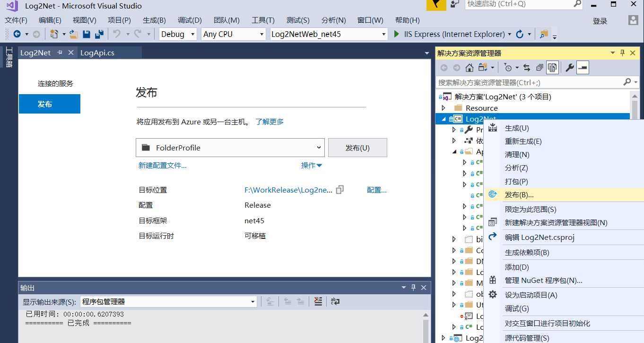Open the Solution Explorer window options dropdown
The width and height of the screenshot is (644, 343).
tap(613, 53)
